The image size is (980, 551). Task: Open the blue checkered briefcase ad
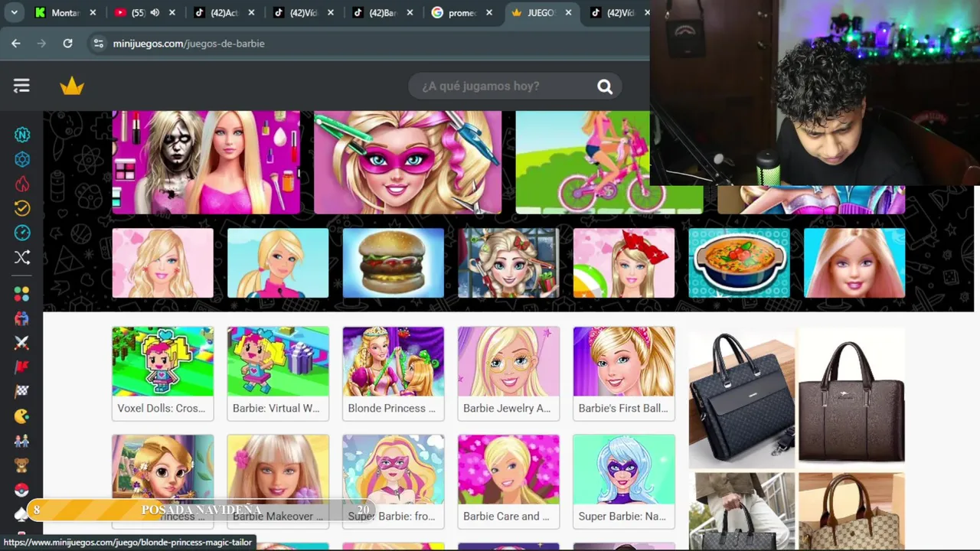(x=741, y=398)
